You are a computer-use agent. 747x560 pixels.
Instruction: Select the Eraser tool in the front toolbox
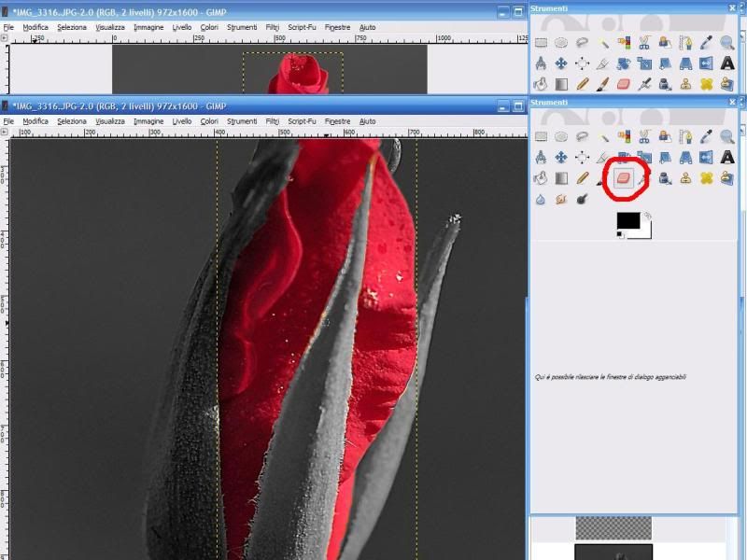pyautogui.click(x=623, y=178)
